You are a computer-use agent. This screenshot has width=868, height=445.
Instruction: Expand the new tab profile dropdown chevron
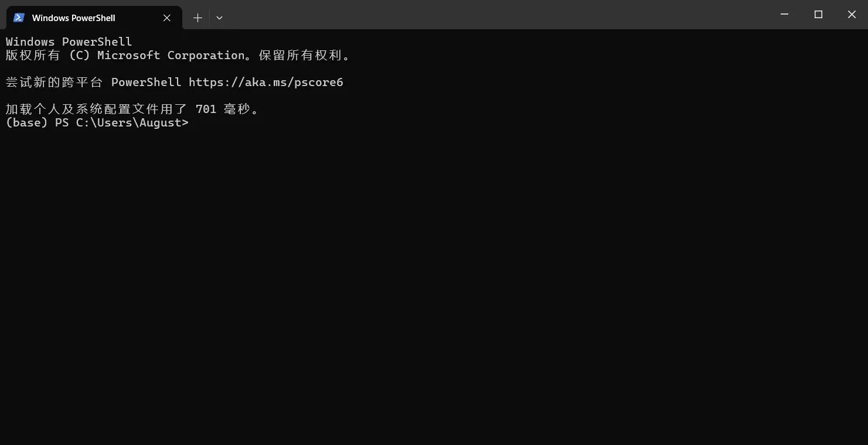219,18
